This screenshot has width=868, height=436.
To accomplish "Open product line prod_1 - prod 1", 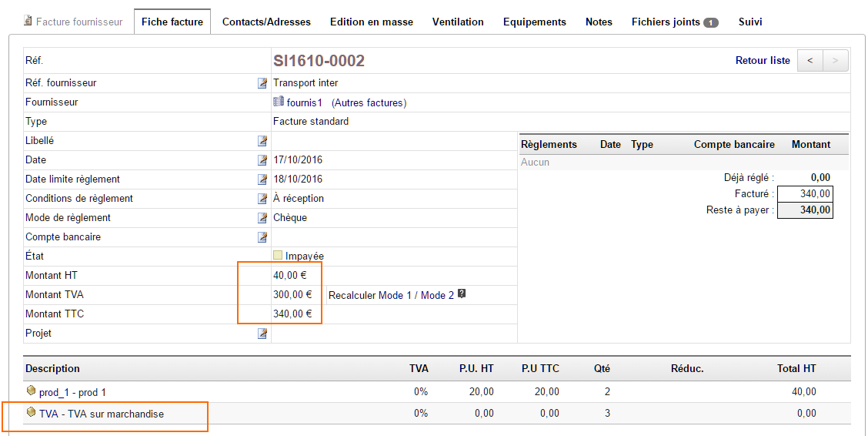I will (72, 392).
